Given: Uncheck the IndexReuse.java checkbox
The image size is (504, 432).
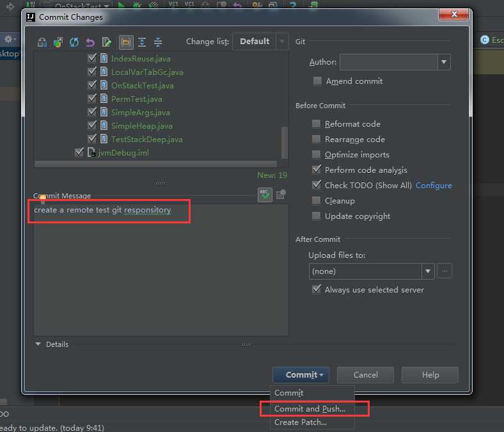Looking at the screenshot, I should tap(92, 58).
